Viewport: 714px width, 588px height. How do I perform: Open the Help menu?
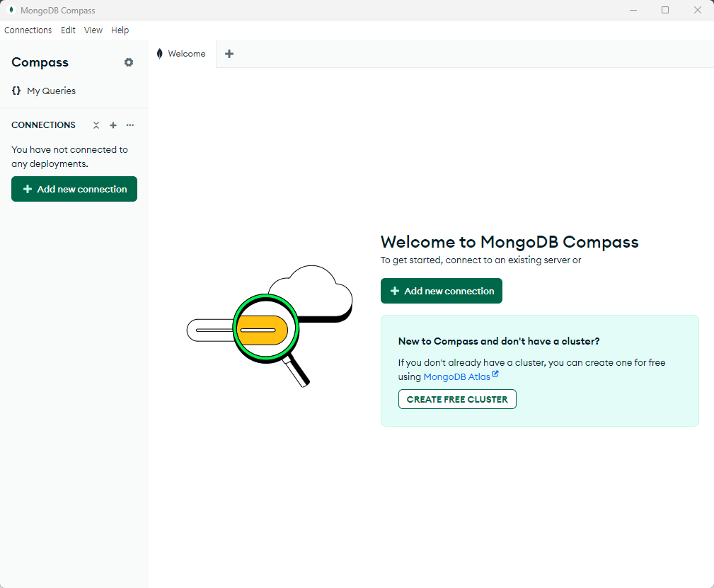pyautogui.click(x=120, y=30)
